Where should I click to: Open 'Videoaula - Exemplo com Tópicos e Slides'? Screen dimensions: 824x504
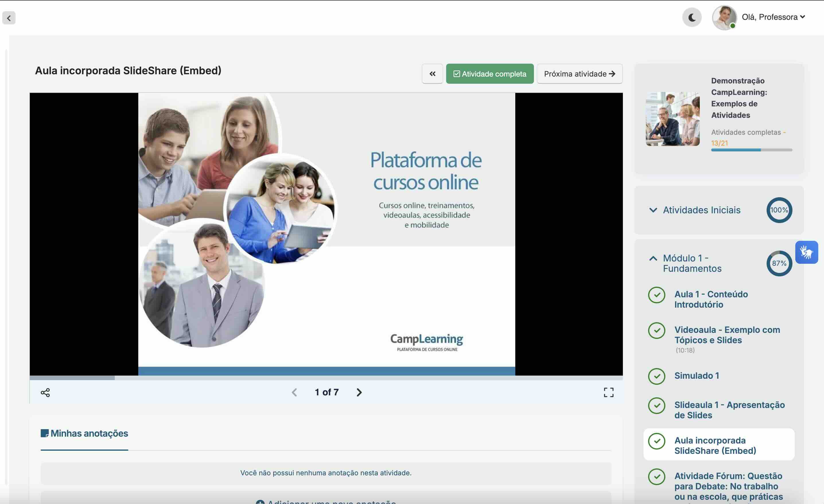(x=727, y=335)
